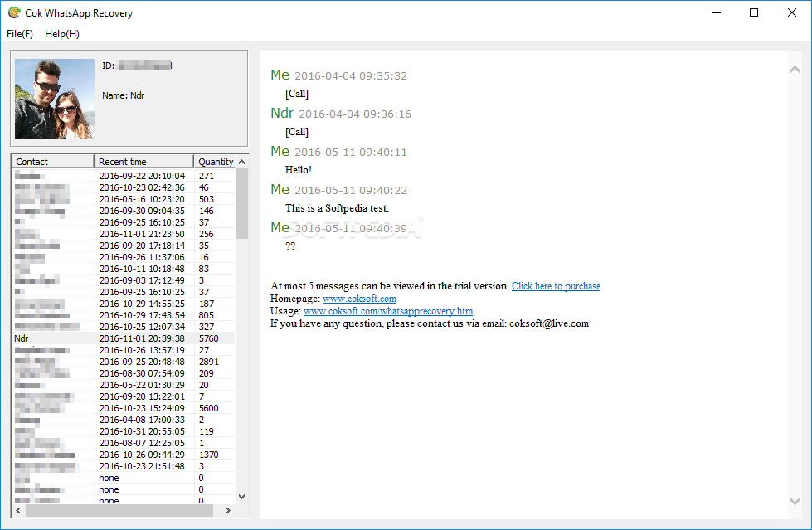This screenshot has width=812, height=530.
Task: Click the 'Hello!' message text
Action: pyautogui.click(x=299, y=170)
